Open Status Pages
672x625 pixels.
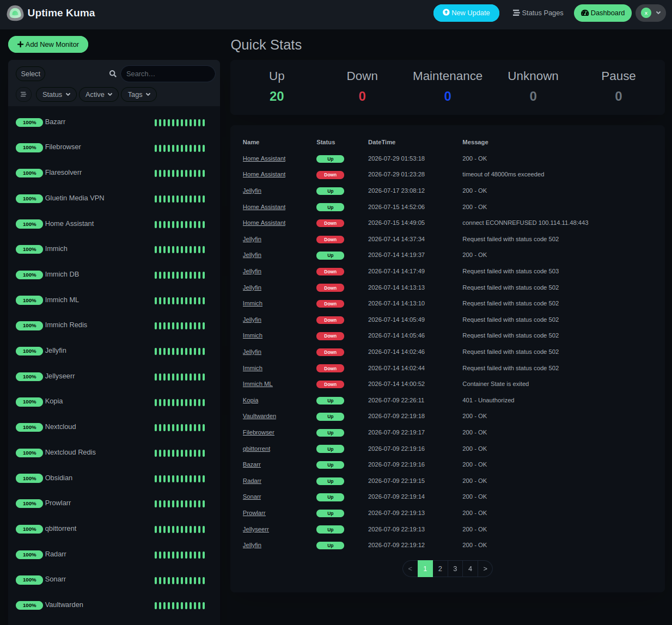click(x=538, y=13)
